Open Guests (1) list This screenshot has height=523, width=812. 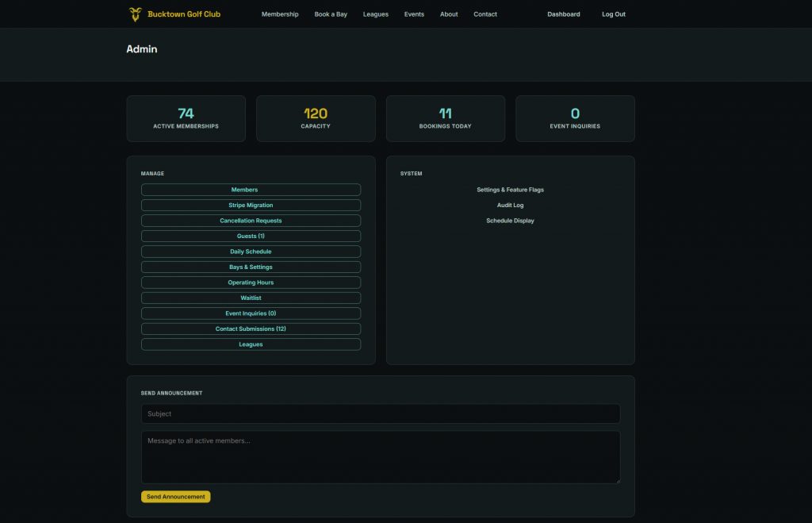point(251,237)
